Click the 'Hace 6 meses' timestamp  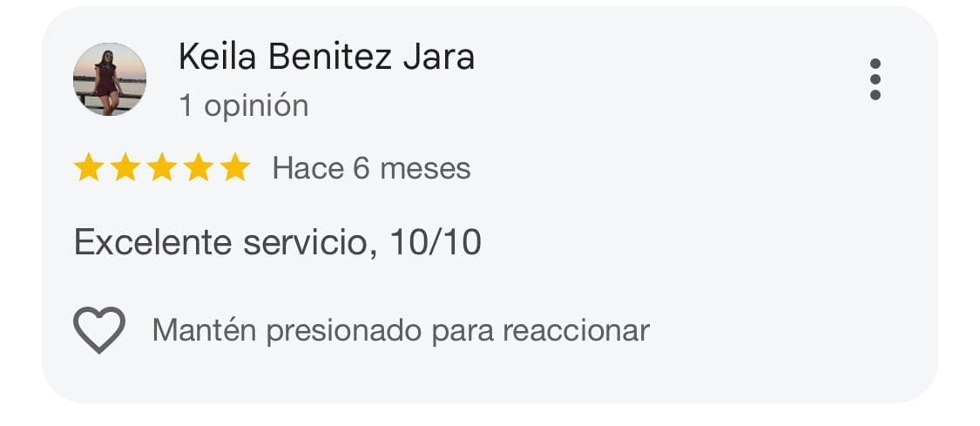(x=371, y=167)
